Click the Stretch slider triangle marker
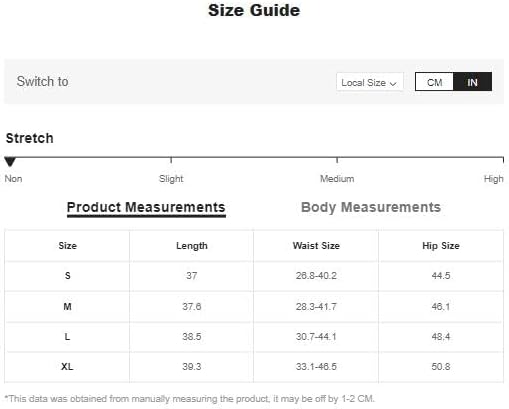 click(x=10, y=162)
